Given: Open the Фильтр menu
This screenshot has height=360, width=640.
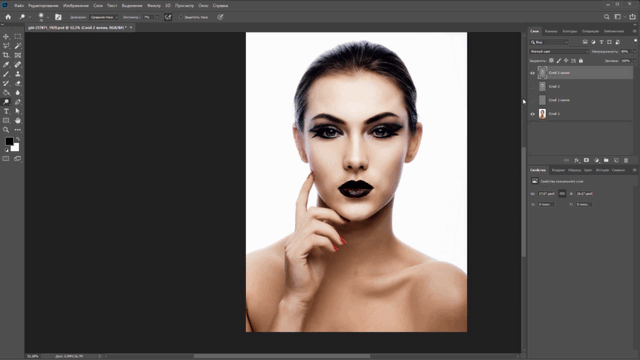Looking at the screenshot, I should (153, 6).
